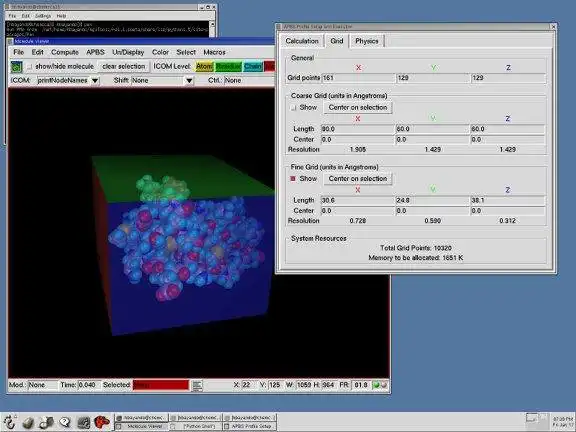Click Memory to be allocated text
This screenshot has width=576, height=432.
pyautogui.click(x=416, y=258)
